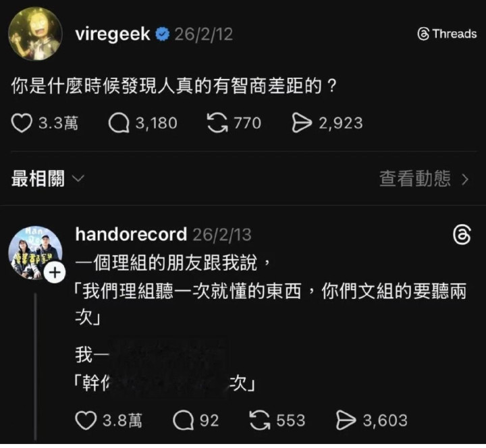Like the viregeek post with heart icon
The height and width of the screenshot is (448, 486).
[x=22, y=123]
